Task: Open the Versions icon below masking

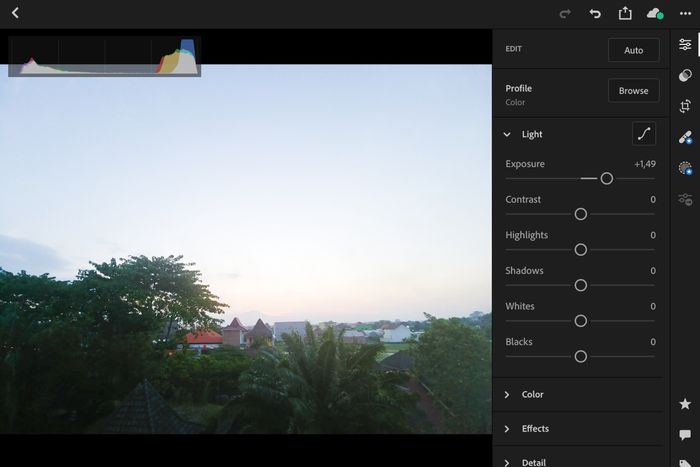Action: coord(685,199)
